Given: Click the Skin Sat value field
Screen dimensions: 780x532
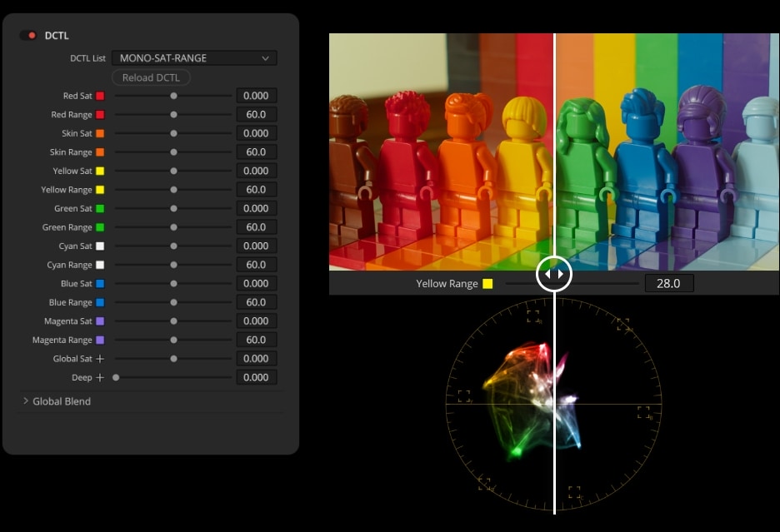Looking at the screenshot, I should pyautogui.click(x=256, y=133).
